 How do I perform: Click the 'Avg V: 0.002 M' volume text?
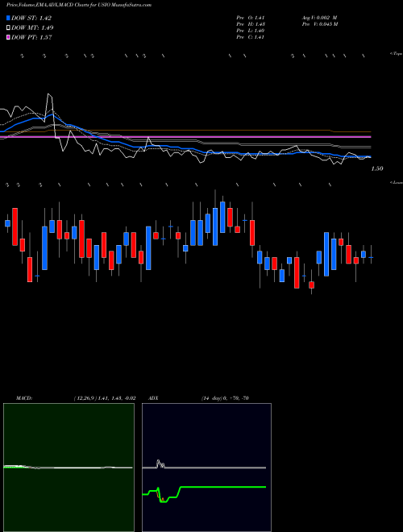click(319, 17)
